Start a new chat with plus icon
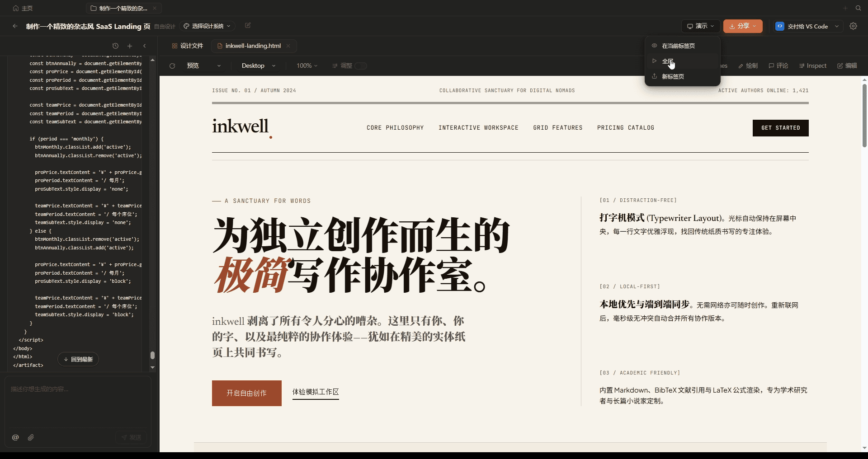Image resolution: width=868 pixels, height=459 pixels. (130, 46)
